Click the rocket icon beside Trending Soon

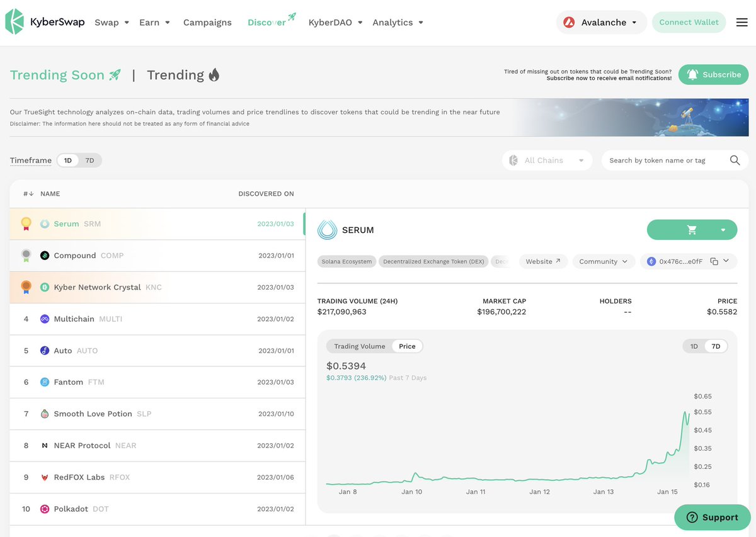pyautogui.click(x=115, y=75)
